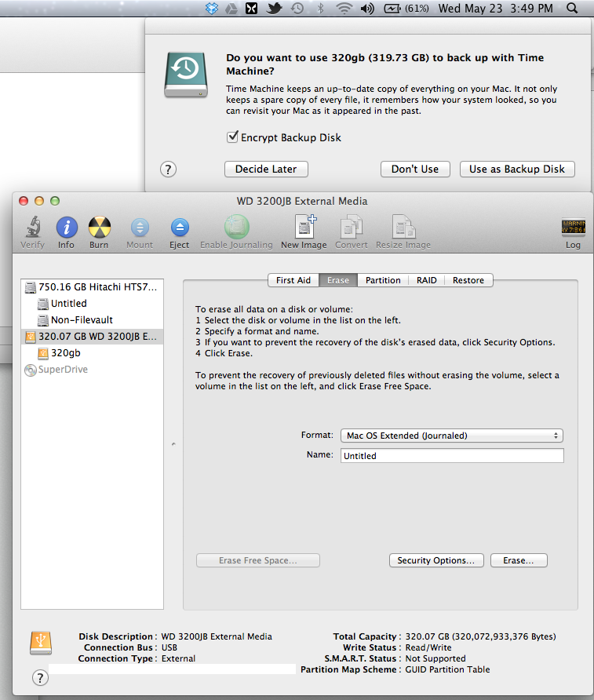Open Spotlight search magnifier icon
The image size is (594, 700).
(572, 8)
